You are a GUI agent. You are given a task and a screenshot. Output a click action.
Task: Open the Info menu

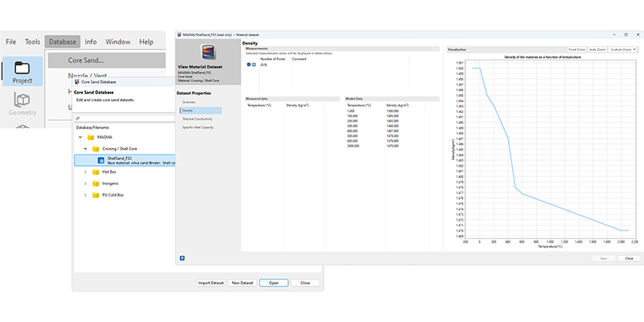click(x=91, y=42)
